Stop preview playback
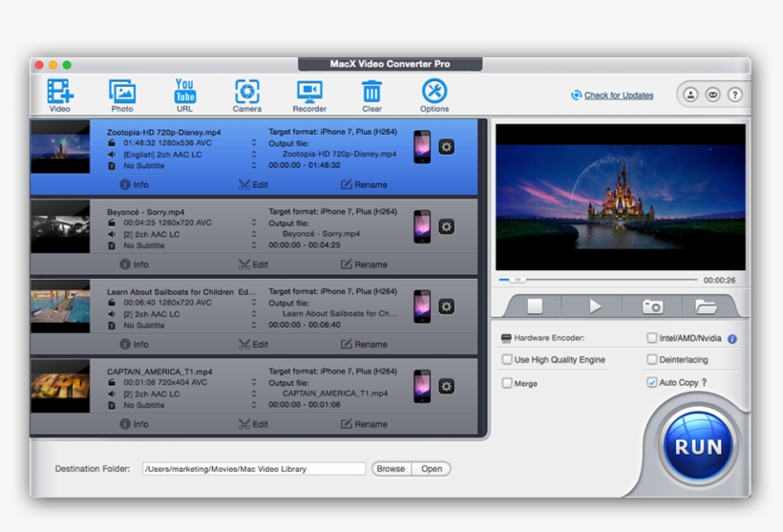 pos(535,307)
